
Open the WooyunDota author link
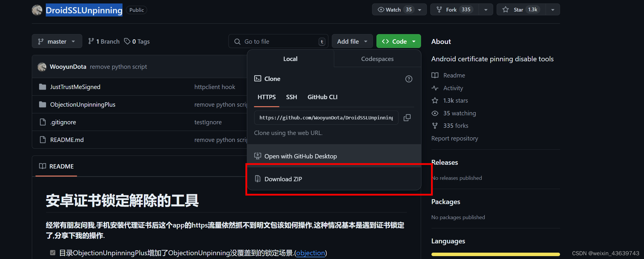(68, 67)
